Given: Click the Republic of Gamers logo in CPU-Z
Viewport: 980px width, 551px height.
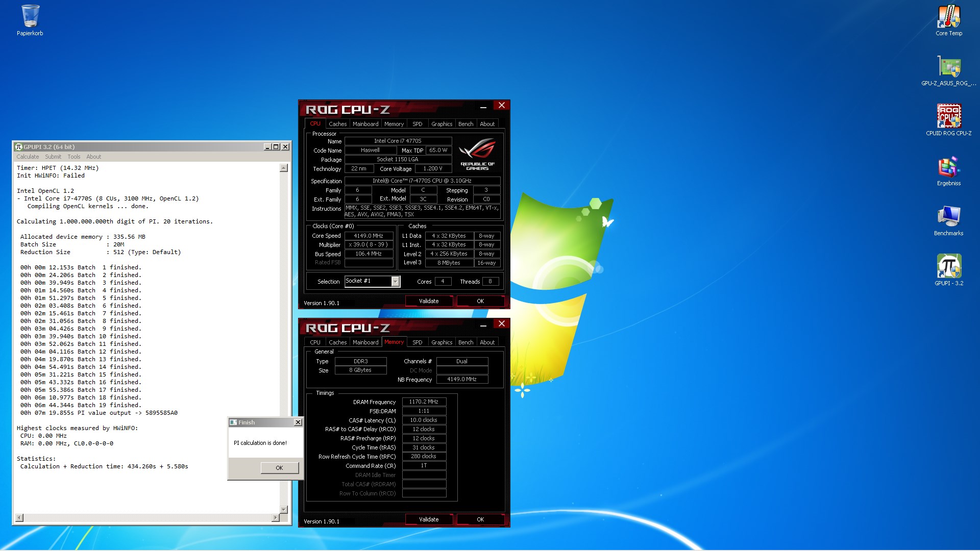Looking at the screenshot, I should point(477,154).
